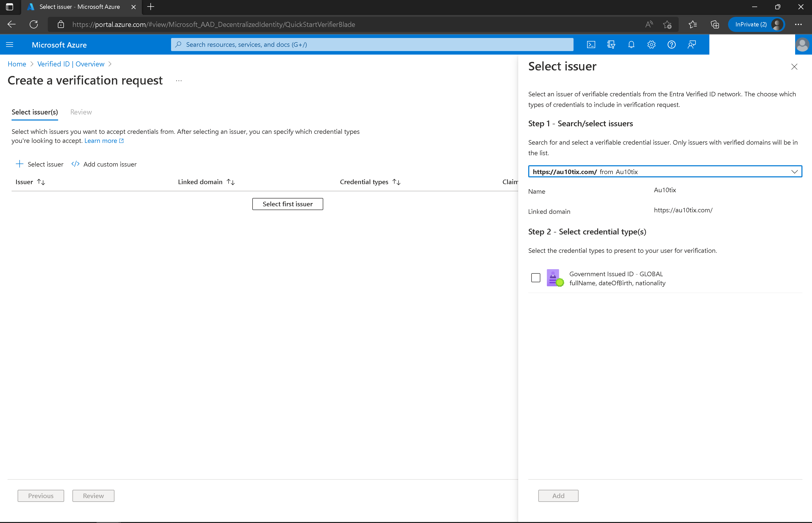Enable the Select issuer(s) tab toggle

coord(34,112)
